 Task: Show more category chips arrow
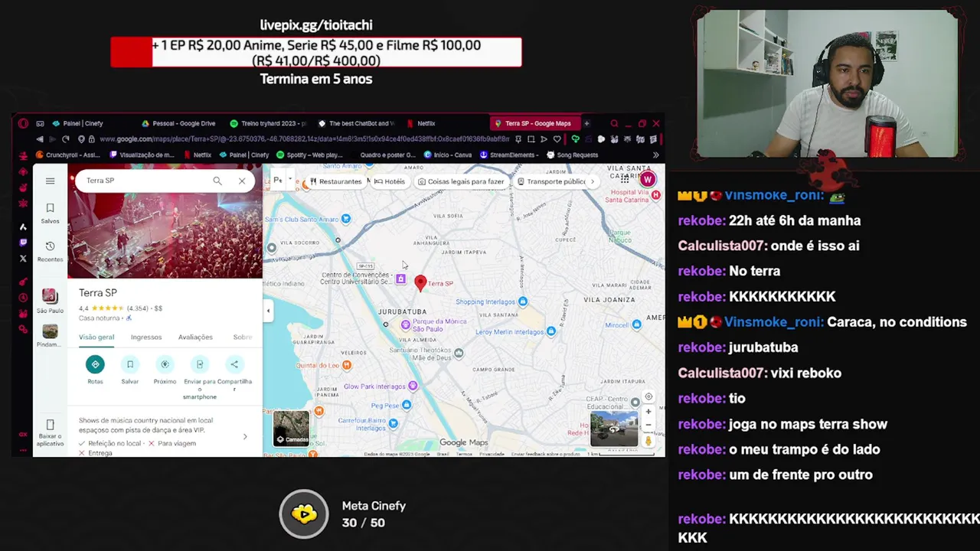pos(593,181)
